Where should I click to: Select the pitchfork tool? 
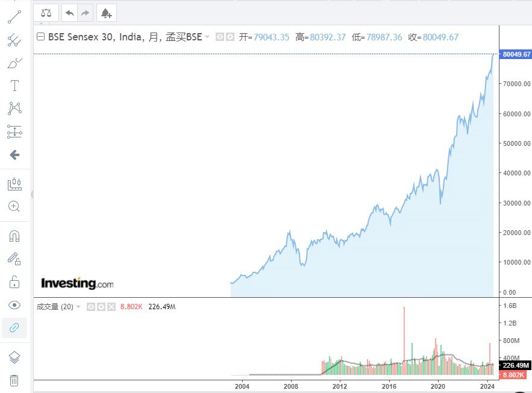point(14,40)
